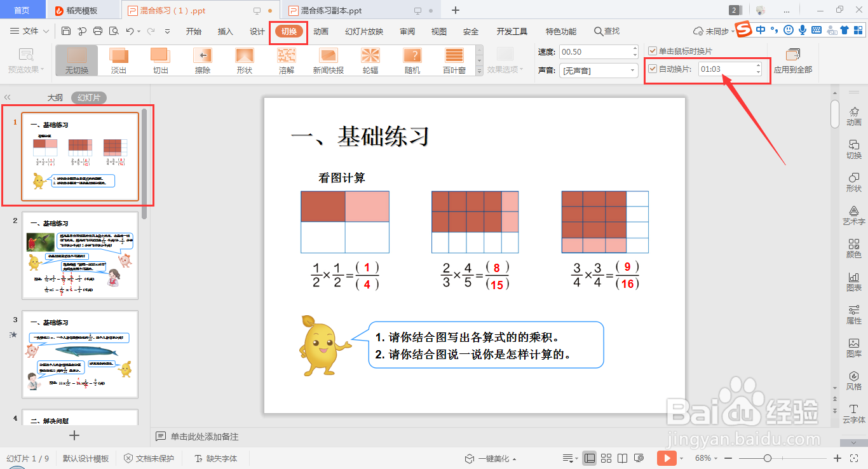Image resolution: width=868 pixels, height=469 pixels.
Task: Start slideshow with orange play button
Action: click(666, 458)
